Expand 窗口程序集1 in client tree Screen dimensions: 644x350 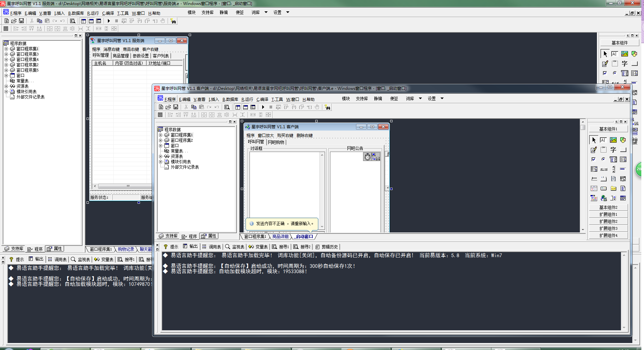pos(161,135)
